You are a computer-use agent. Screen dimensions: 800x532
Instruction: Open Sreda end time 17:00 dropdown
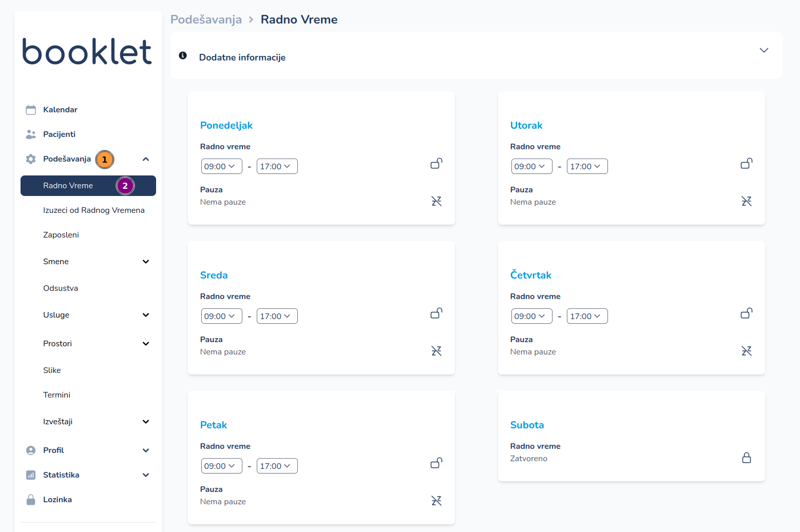(x=277, y=316)
